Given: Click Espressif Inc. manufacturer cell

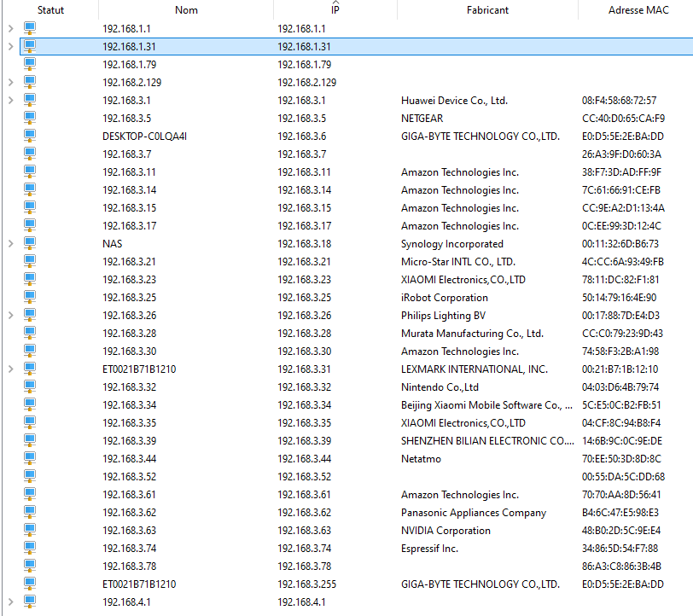Looking at the screenshot, I should coord(429,549).
